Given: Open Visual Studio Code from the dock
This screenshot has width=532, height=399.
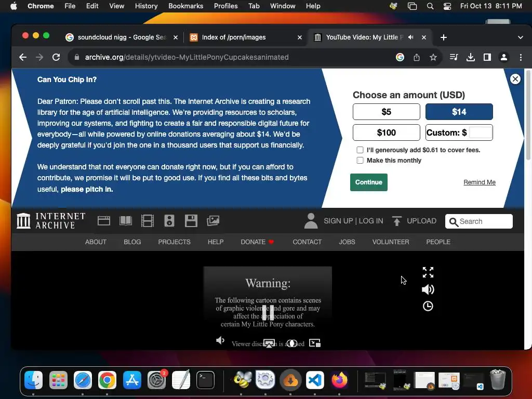Looking at the screenshot, I should pos(315,380).
